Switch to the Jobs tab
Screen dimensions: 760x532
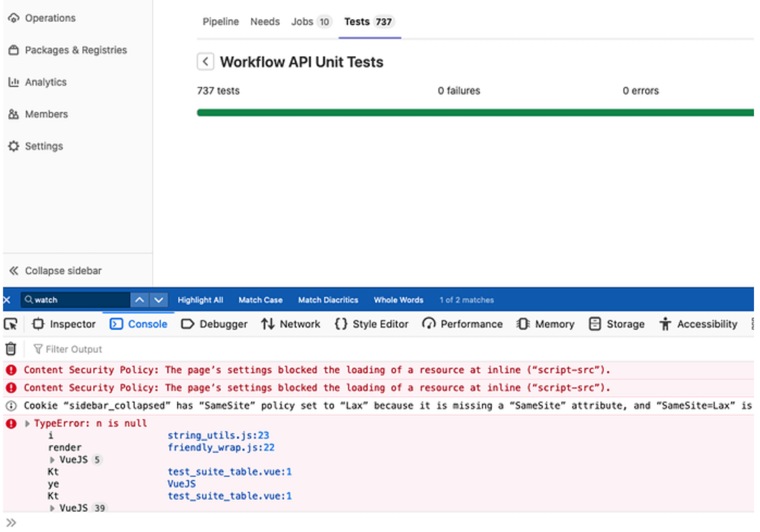302,22
